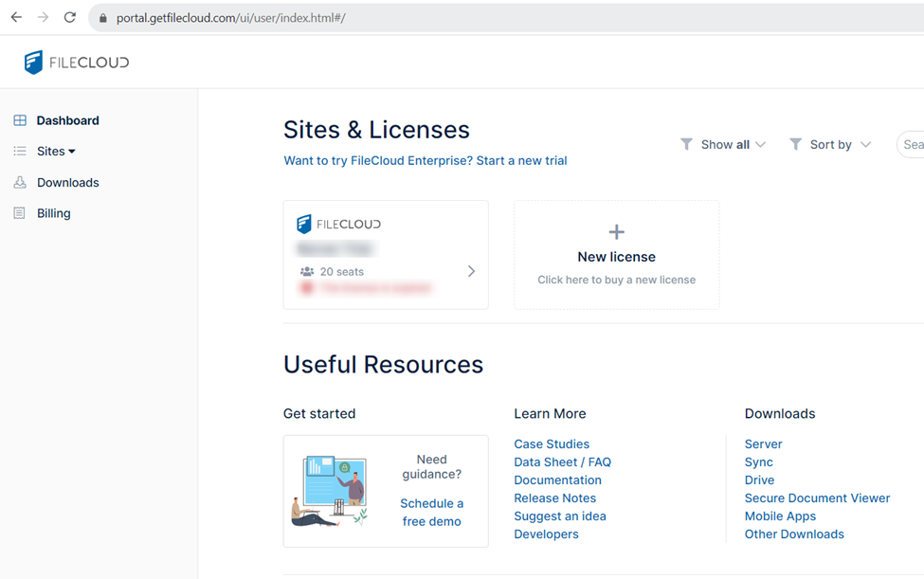Click the Billing receipt icon
This screenshot has width=924, height=579.
pyautogui.click(x=20, y=213)
